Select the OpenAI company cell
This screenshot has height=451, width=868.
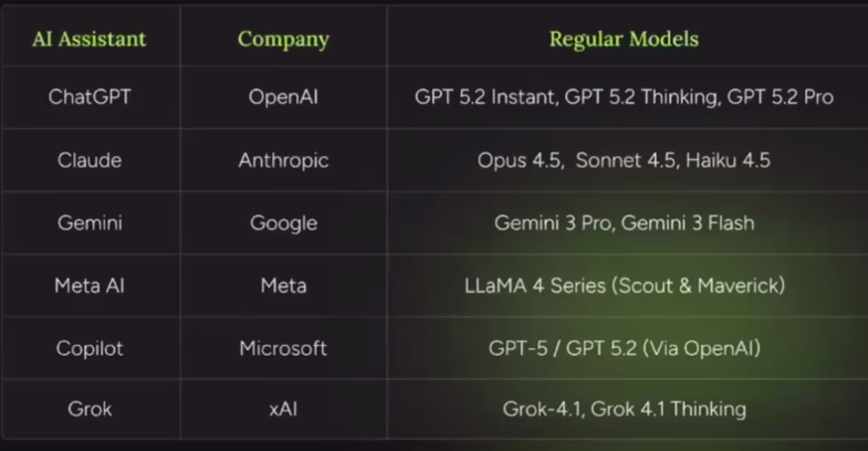click(x=284, y=97)
